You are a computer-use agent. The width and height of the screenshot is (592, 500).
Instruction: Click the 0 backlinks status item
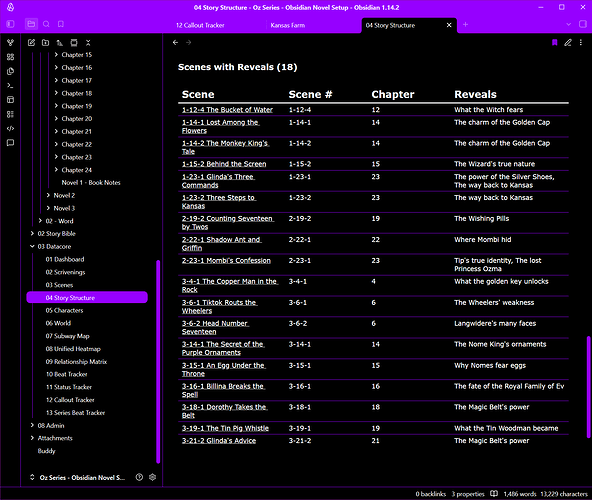[x=431, y=494]
